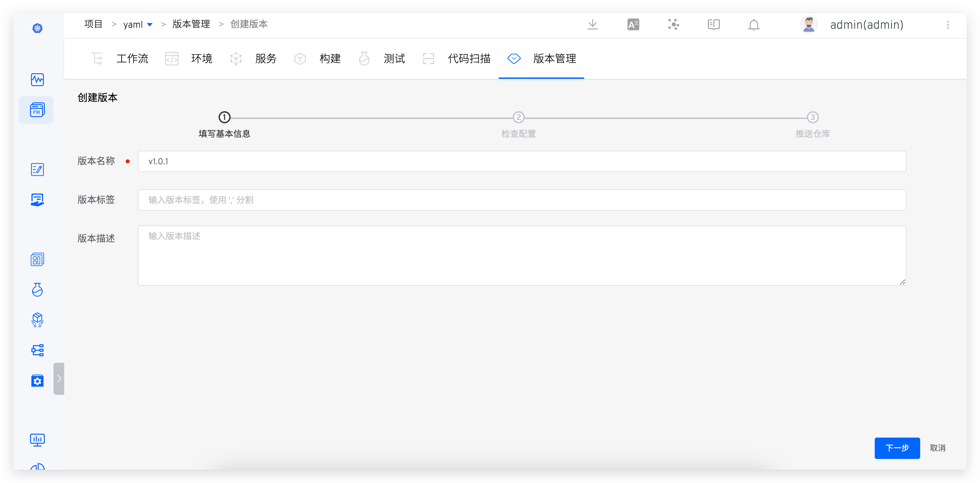Click step 2 检查配置 in the stepper
Screen dimensions: 980x483
(x=518, y=117)
